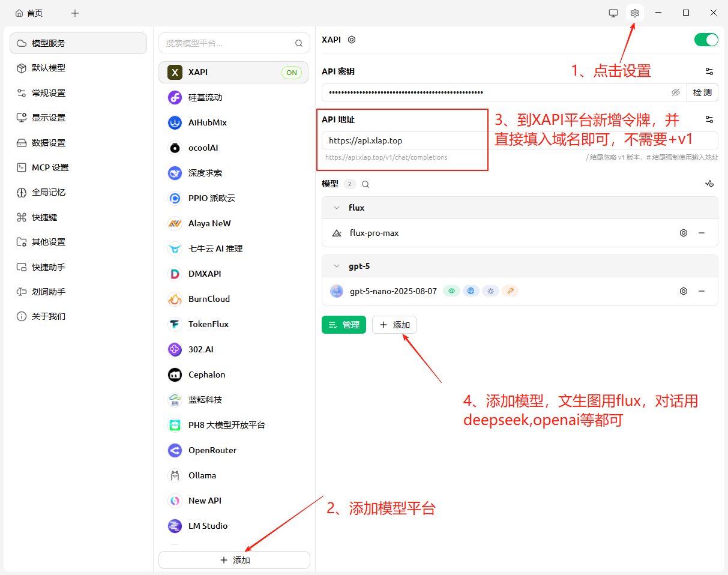Select BurnCloud provider

click(233, 299)
